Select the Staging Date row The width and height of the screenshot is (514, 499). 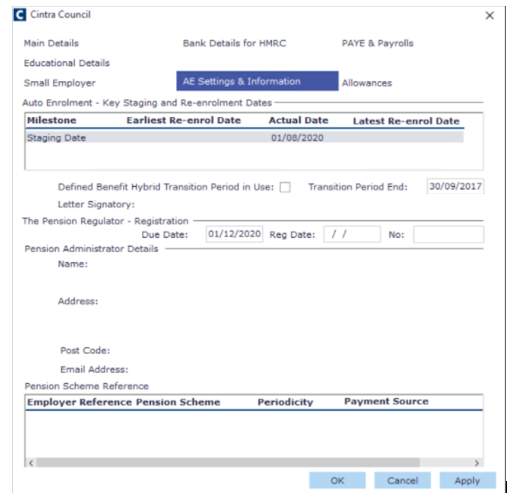[245, 138]
